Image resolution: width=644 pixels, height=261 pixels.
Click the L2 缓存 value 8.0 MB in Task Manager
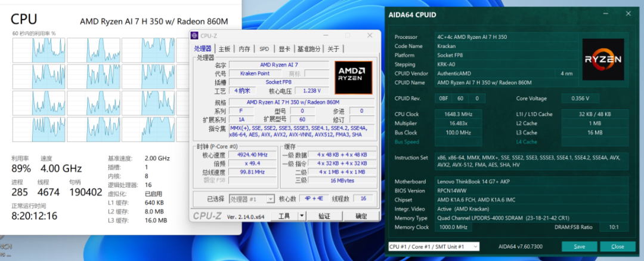click(x=154, y=211)
